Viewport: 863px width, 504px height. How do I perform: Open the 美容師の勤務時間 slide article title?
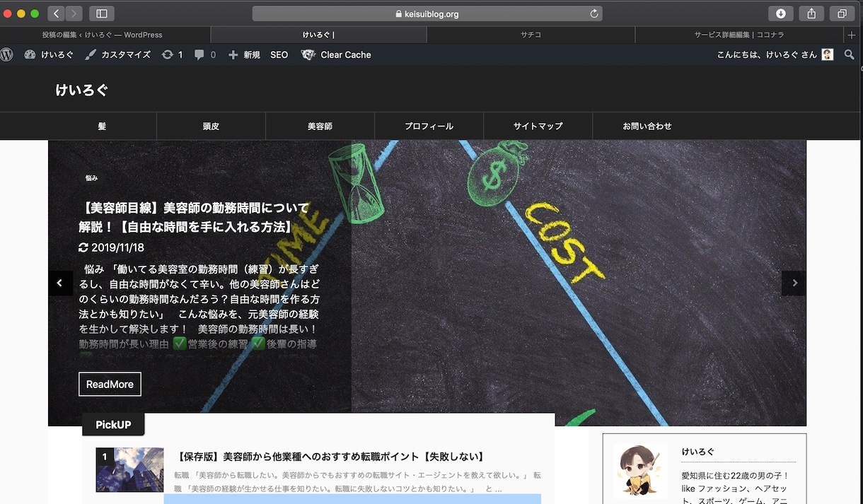coord(195,218)
